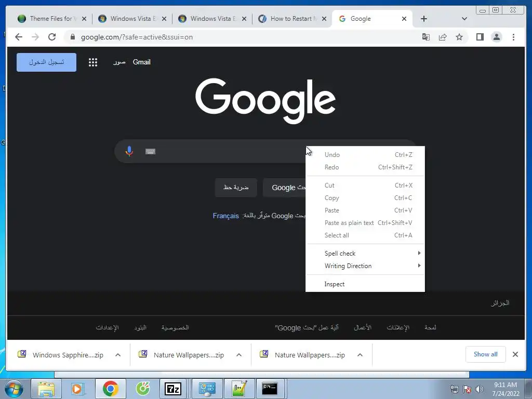Open the Advertising footer link in Arabic

(398, 327)
